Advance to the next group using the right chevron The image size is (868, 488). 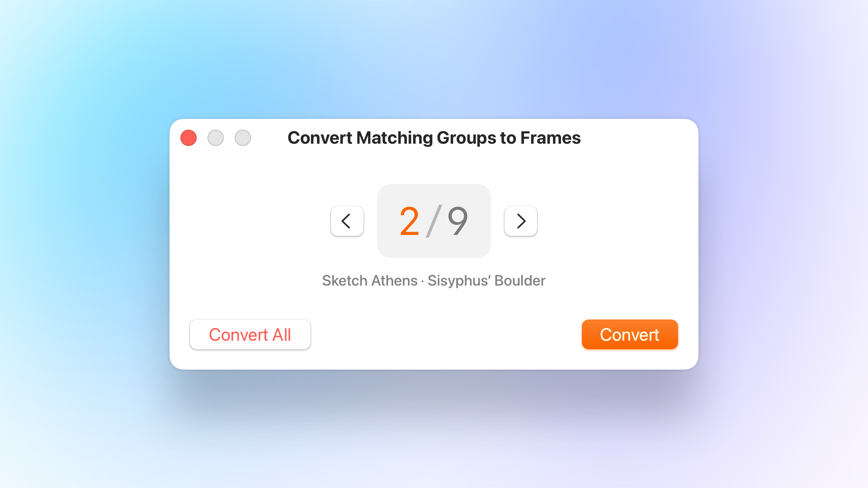tap(520, 221)
